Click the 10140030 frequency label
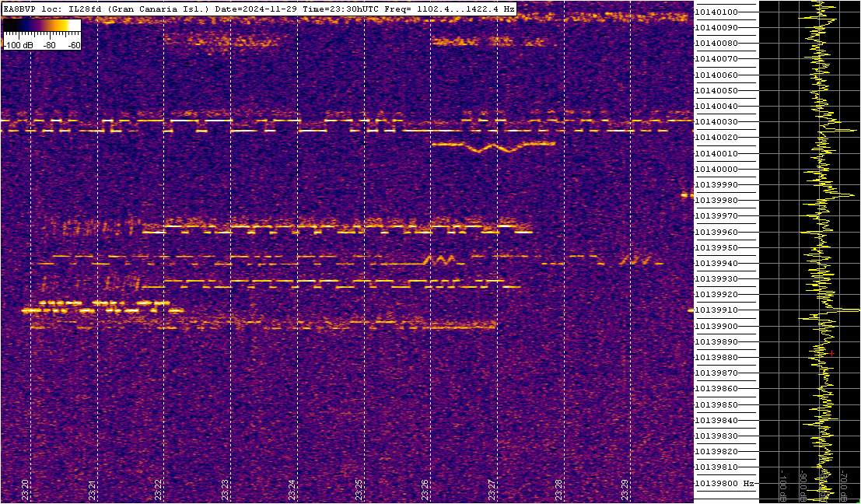 click(x=716, y=122)
